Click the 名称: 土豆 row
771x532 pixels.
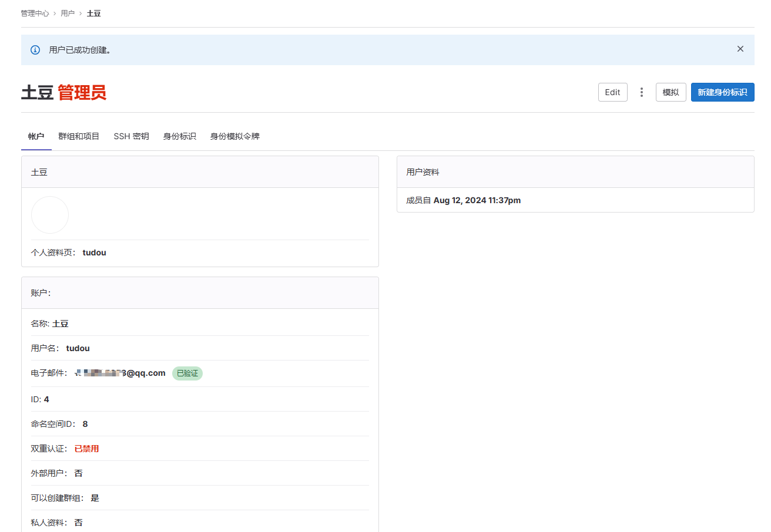200,324
